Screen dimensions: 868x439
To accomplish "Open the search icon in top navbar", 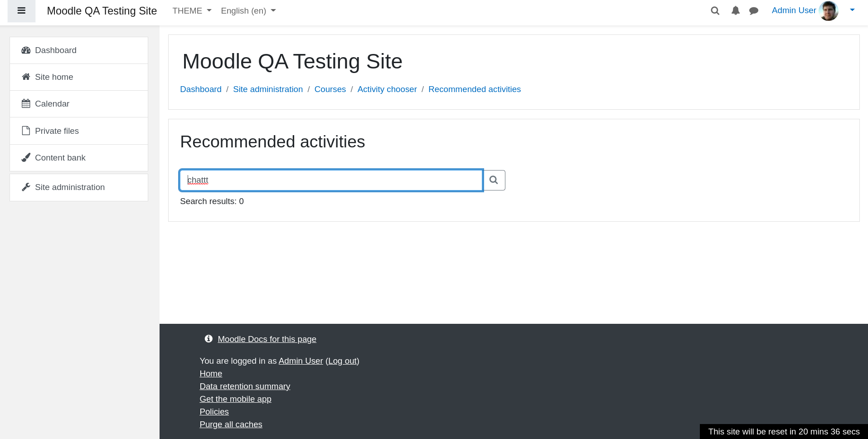I will [715, 11].
